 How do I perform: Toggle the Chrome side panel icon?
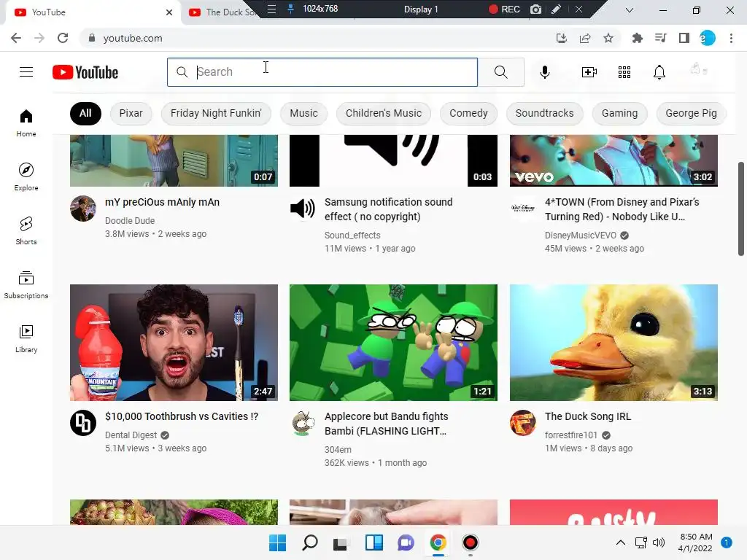[x=684, y=38]
